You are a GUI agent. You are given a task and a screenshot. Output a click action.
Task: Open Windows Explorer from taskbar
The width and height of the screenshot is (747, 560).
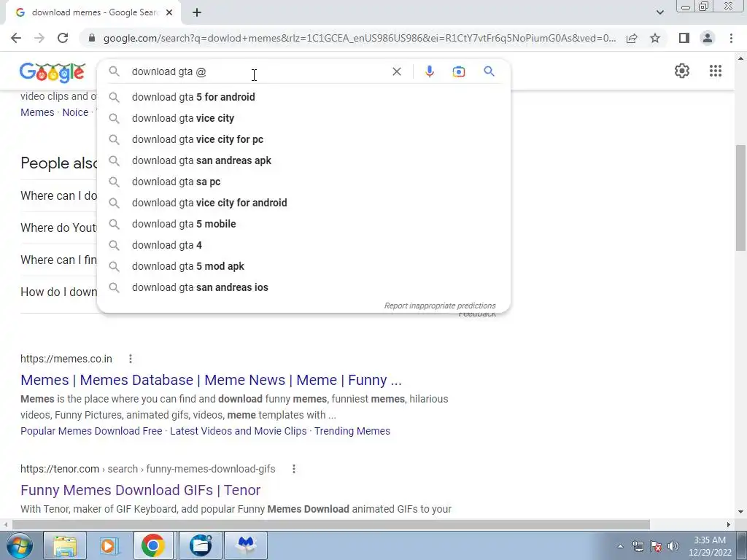(x=65, y=545)
